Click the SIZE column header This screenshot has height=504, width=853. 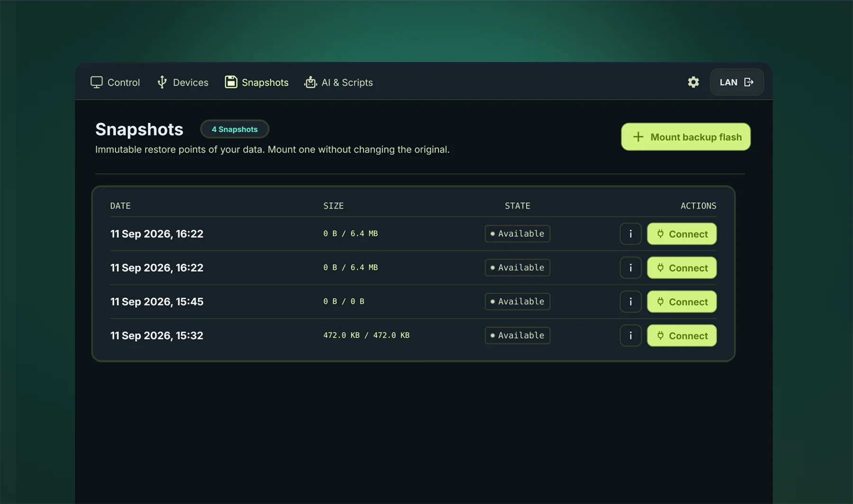click(x=333, y=206)
